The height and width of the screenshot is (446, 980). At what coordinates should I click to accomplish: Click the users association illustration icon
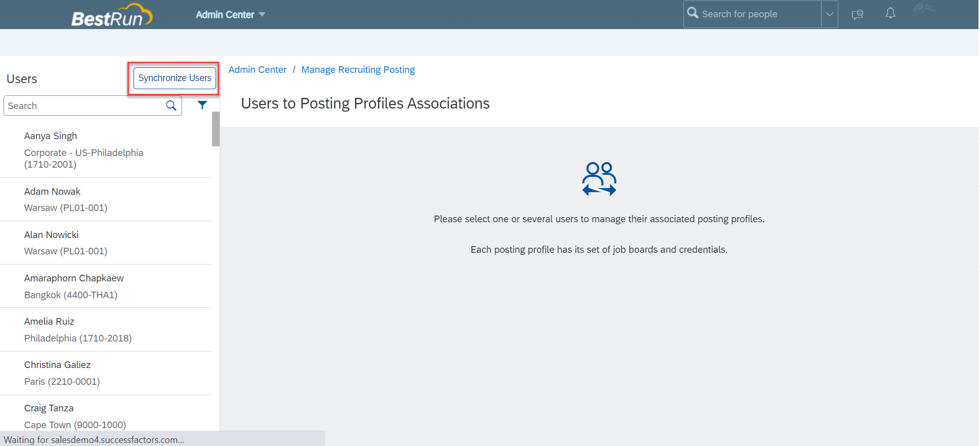pos(599,179)
